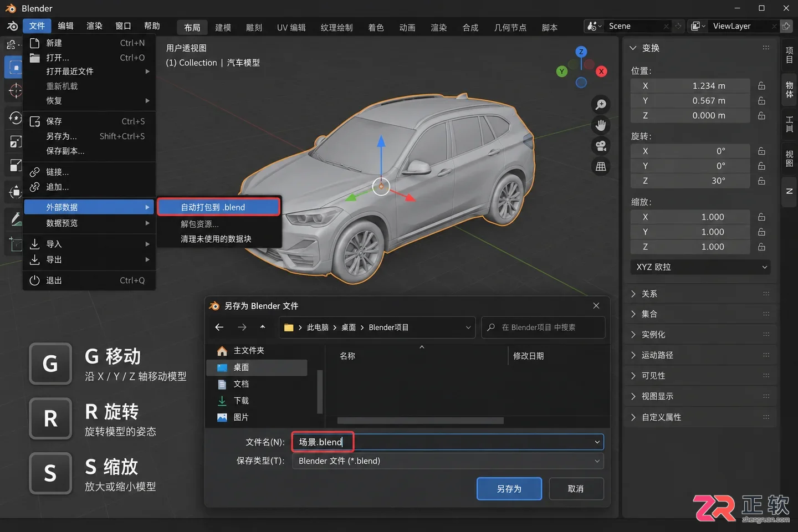Choose 自动打包到 .blend submenu item
Image resolution: width=798 pixels, height=532 pixels.
[x=219, y=207]
